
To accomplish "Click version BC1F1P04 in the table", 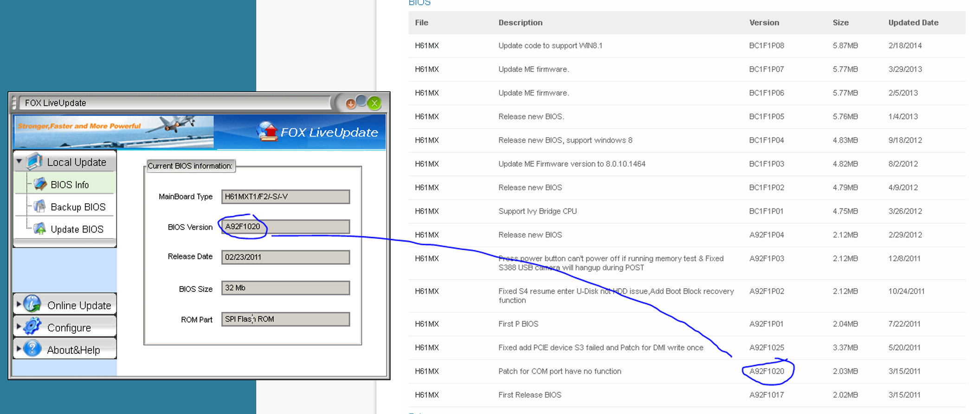I will point(767,140).
